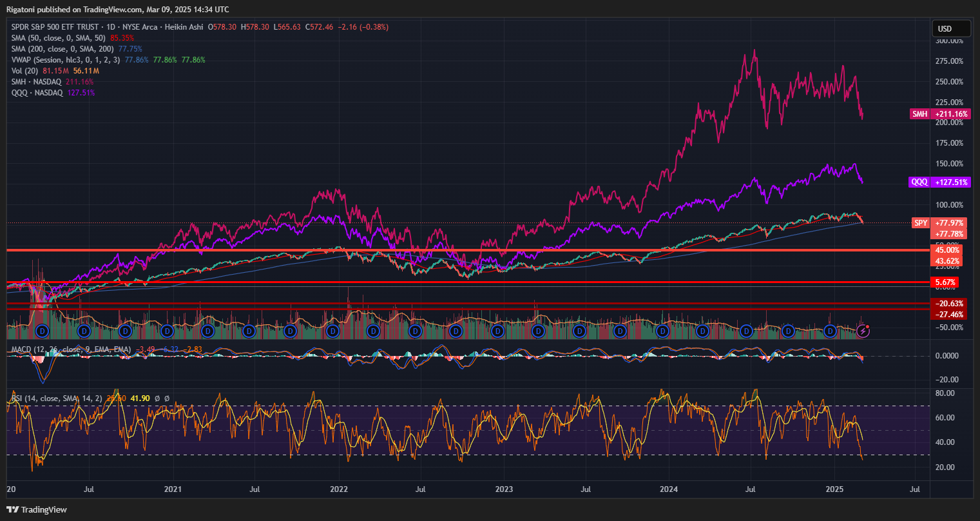Click the 275.00% price axis label
This screenshot has width=980, height=521.
949,61
